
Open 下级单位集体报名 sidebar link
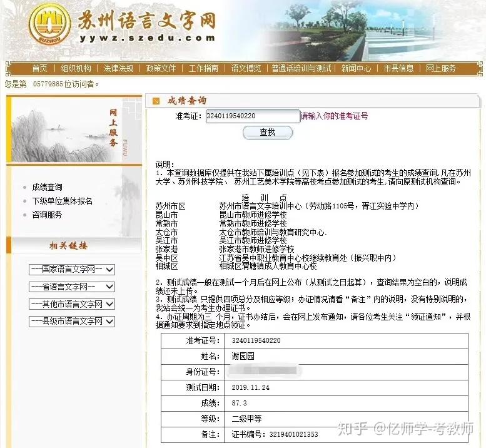tap(63, 201)
